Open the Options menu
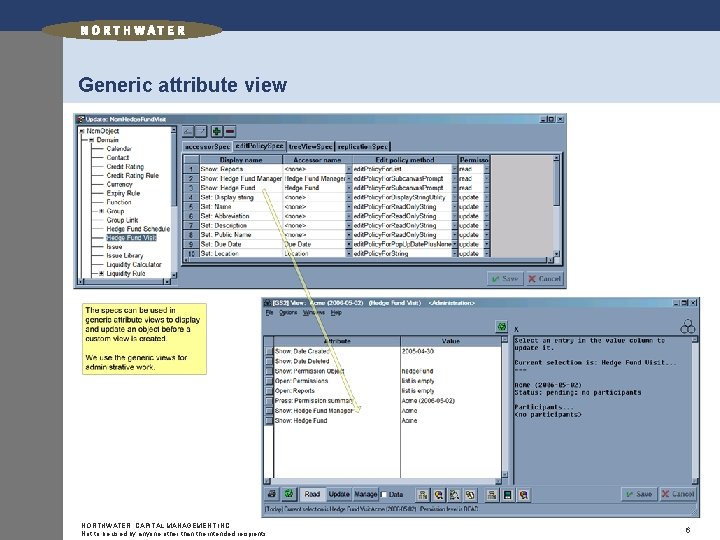The image size is (720, 540). pos(288,312)
